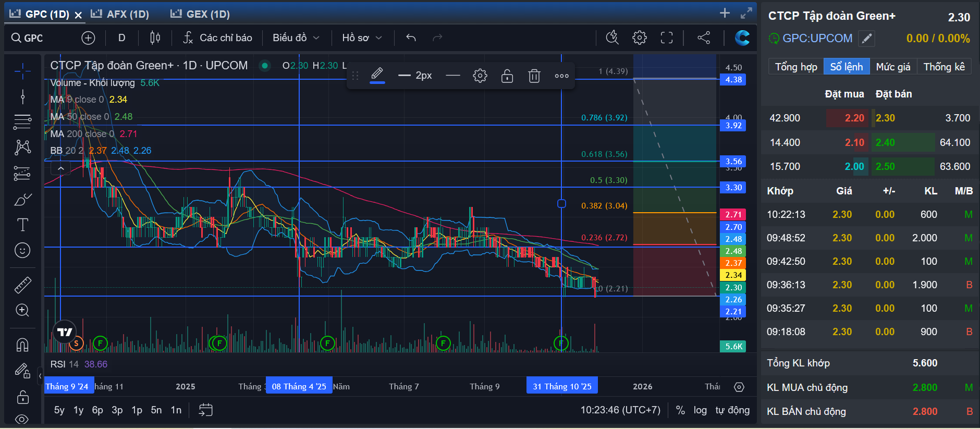Open the Hồ sơ dropdown
Viewport: 980px width, 429px height.
362,38
